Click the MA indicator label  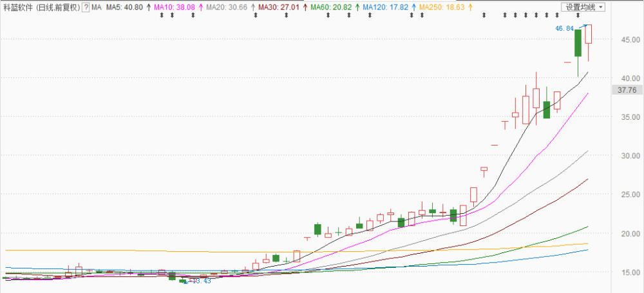point(97,7)
